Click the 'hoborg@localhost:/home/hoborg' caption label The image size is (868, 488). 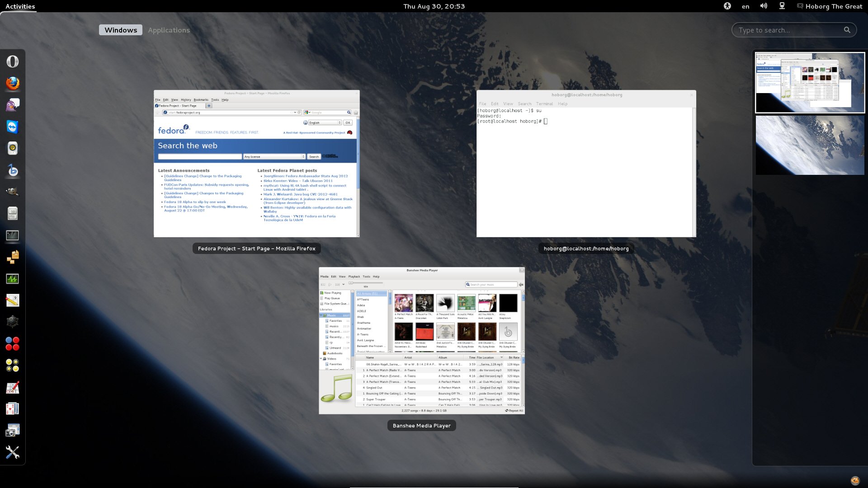tap(586, 249)
